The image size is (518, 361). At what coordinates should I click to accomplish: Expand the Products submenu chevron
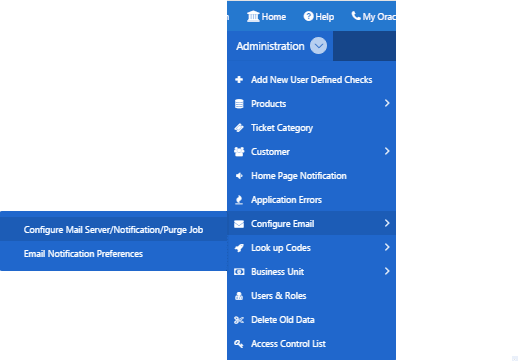tap(387, 103)
